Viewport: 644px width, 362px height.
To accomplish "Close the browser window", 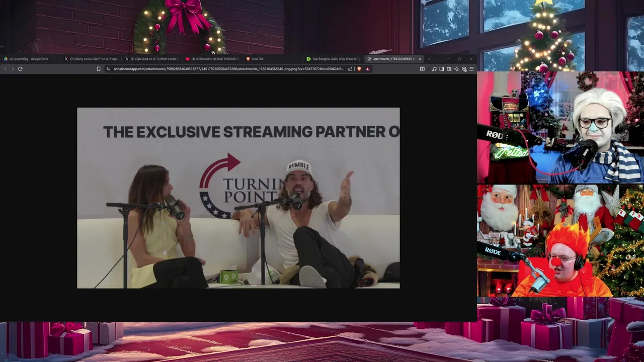I will [x=471, y=59].
